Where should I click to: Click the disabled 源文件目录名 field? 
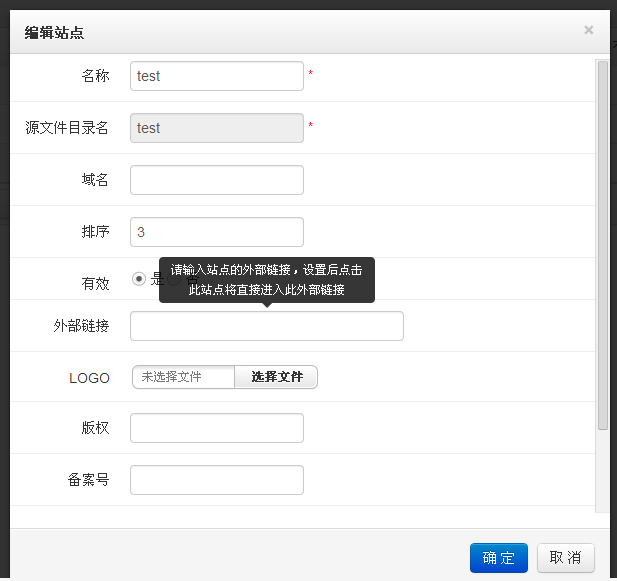217,128
